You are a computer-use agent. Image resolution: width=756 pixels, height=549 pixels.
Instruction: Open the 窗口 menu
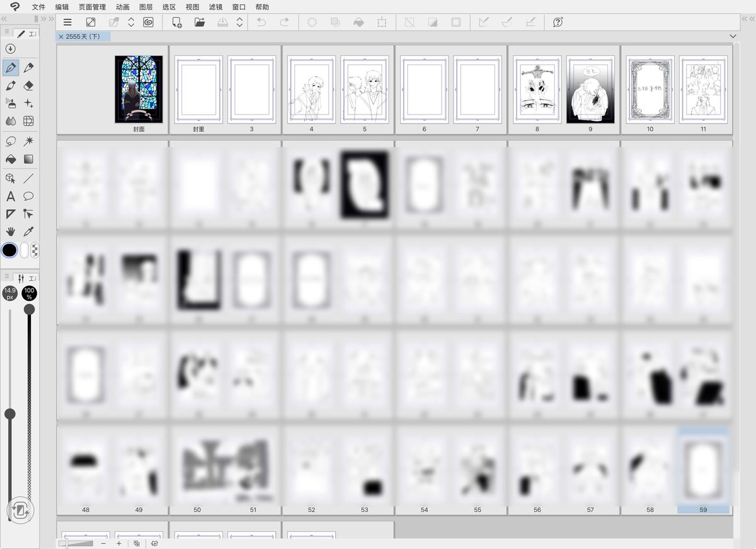coord(239,7)
